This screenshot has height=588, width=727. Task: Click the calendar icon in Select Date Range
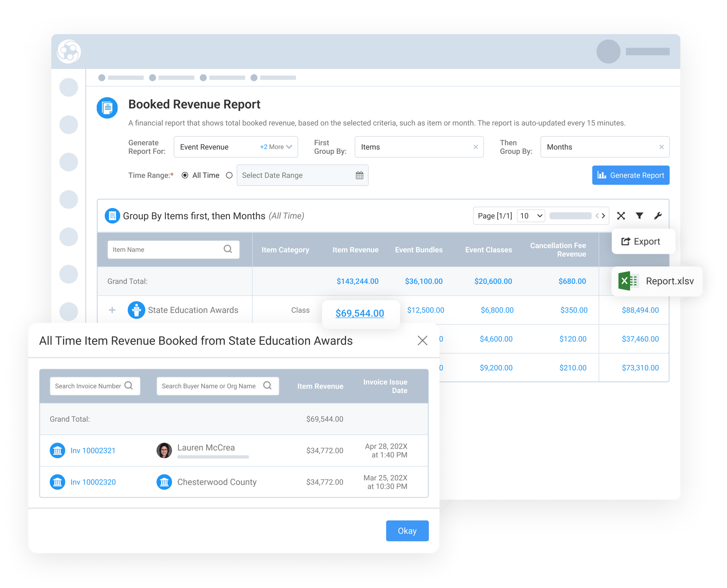coord(359,175)
